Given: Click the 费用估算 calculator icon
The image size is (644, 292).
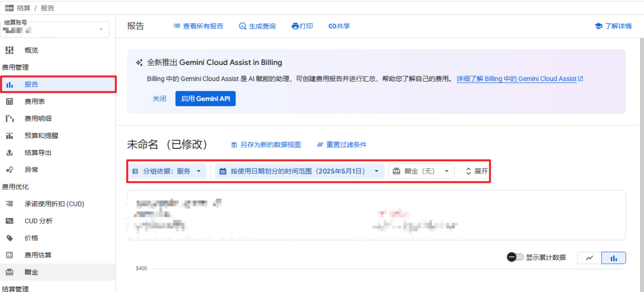Looking at the screenshot, I should pos(9,255).
